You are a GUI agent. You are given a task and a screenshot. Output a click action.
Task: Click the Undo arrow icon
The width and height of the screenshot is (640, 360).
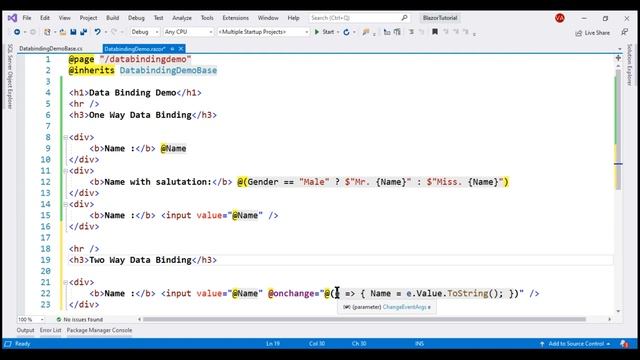[x=97, y=32]
